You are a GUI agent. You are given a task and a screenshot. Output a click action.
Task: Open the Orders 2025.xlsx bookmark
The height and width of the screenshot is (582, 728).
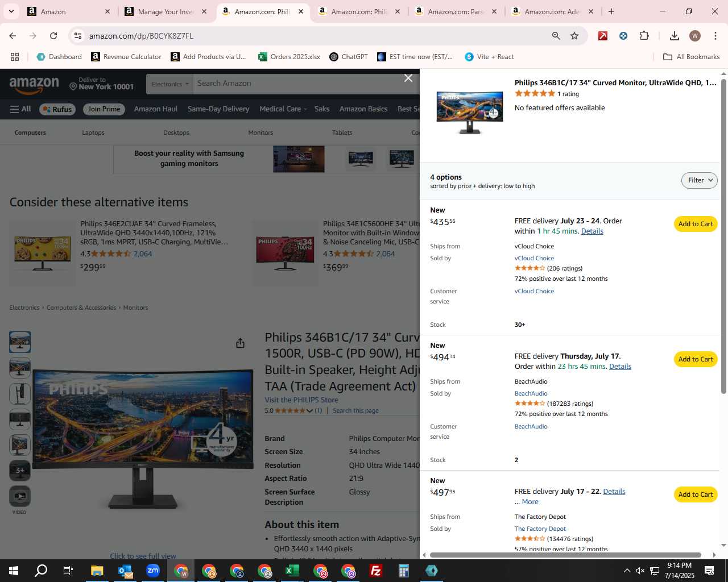pyautogui.click(x=289, y=57)
